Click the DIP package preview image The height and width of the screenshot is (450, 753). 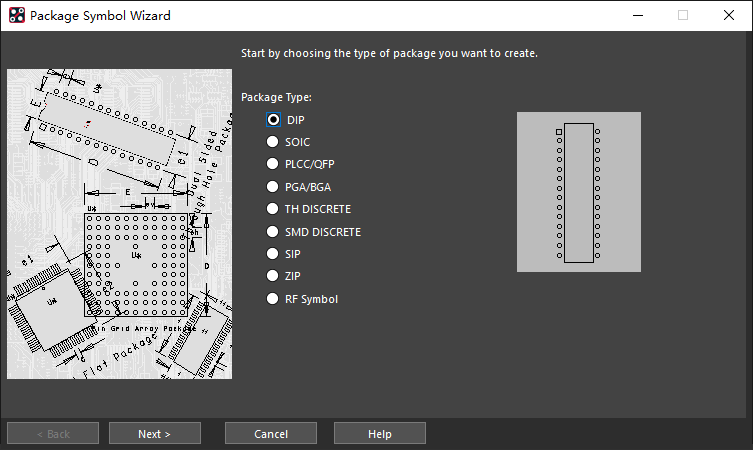coord(578,192)
